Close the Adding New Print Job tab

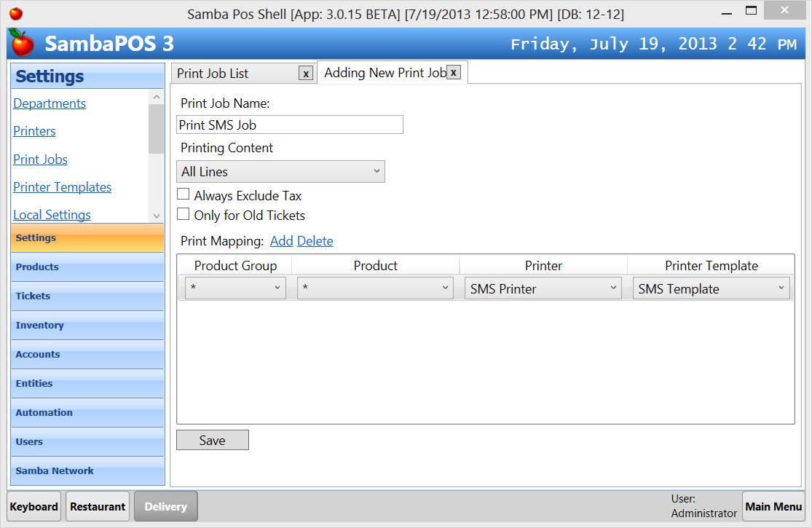point(453,72)
